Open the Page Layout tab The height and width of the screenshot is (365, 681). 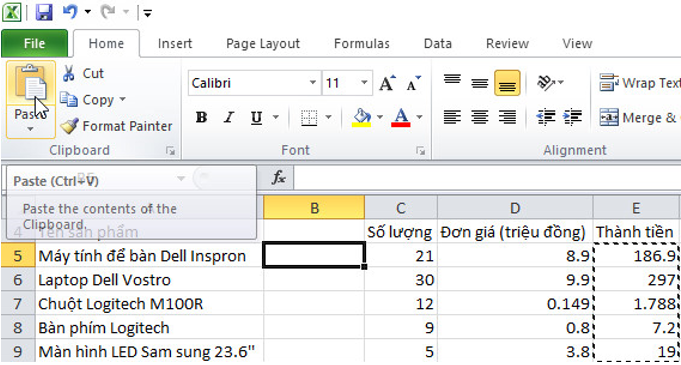pyautogui.click(x=263, y=43)
